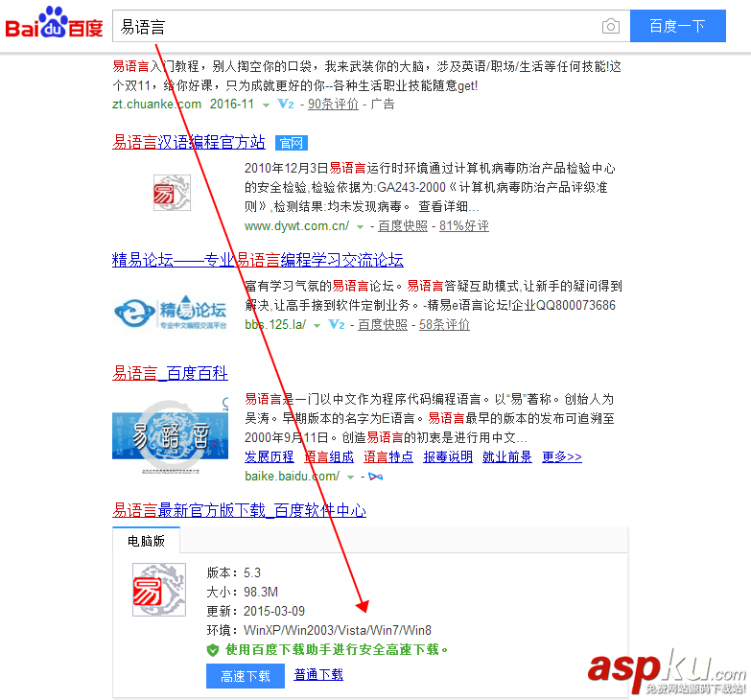Open 58条评价 reviews link
Screen dimensions: 751x700
point(444,325)
